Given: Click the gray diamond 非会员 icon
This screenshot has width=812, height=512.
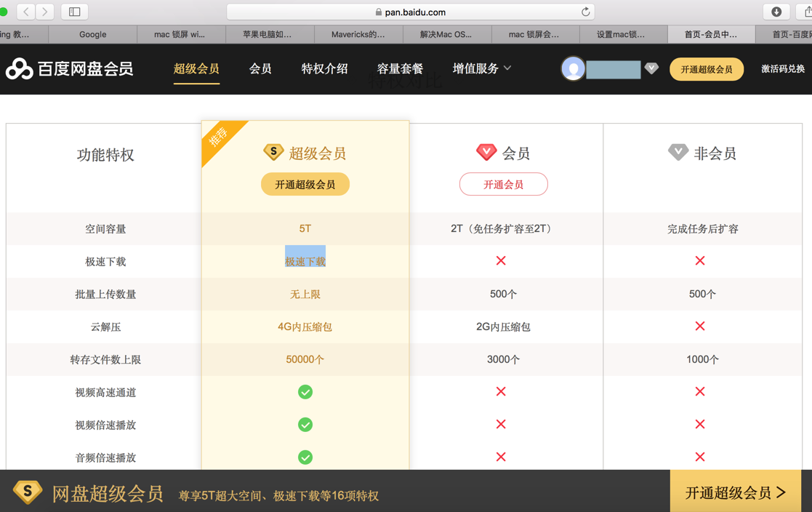Looking at the screenshot, I should tap(678, 152).
